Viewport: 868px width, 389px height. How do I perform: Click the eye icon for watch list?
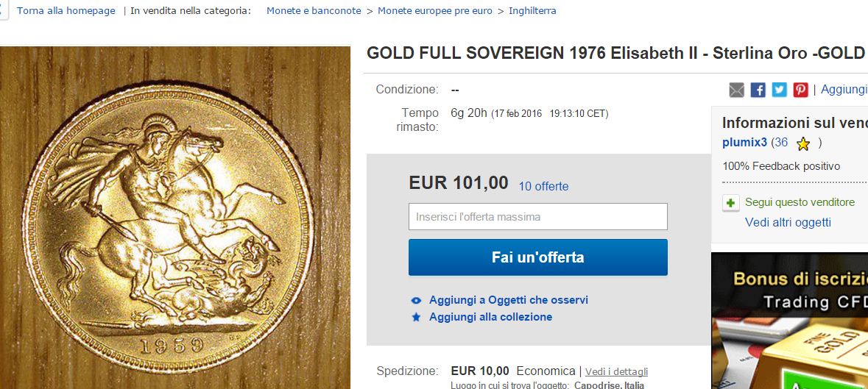416,301
